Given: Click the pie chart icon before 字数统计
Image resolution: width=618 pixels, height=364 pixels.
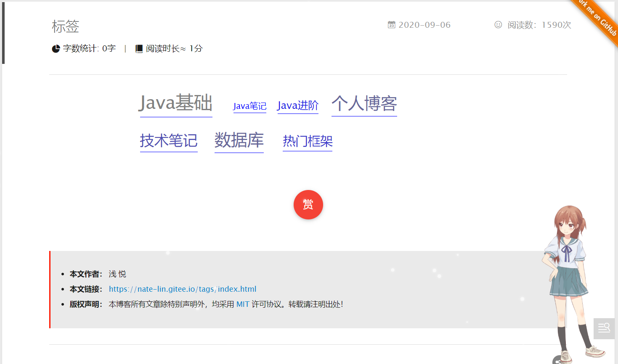Looking at the screenshot, I should (56, 49).
